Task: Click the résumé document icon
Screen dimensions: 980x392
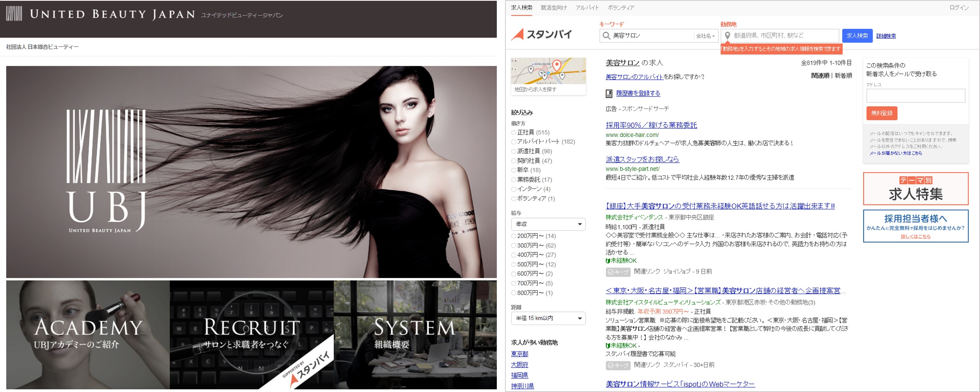Action: coord(609,93)
